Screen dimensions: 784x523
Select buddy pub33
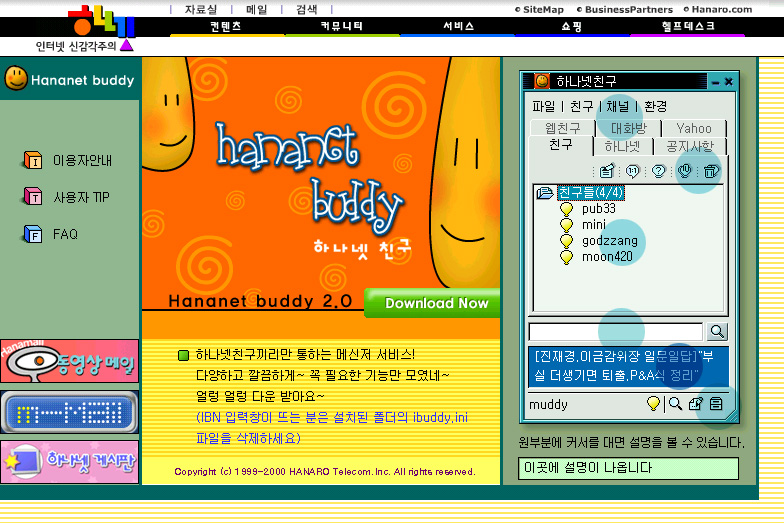point(598,208)
